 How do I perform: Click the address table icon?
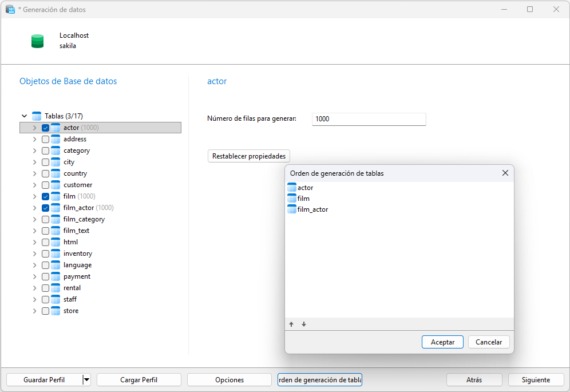click(x=56, y=139)
